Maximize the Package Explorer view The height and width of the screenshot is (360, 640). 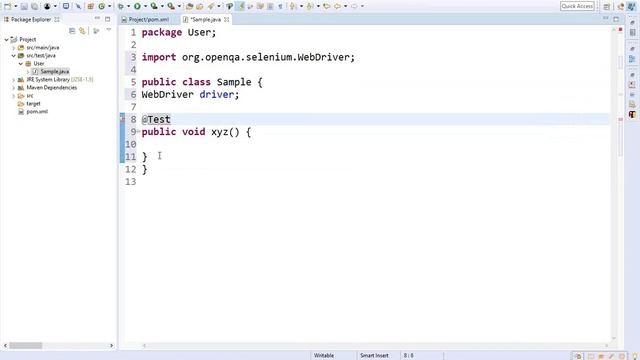tap(107, 19)
